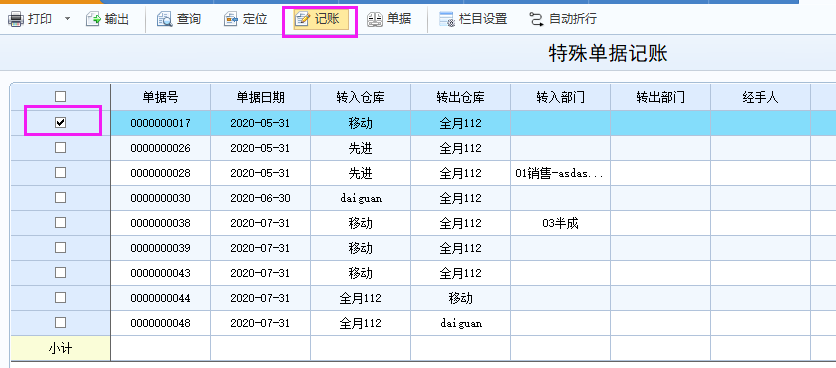Screen dimensions: 836x368
Task: Check the box for document 0000000026
Action: click(60, 147)
